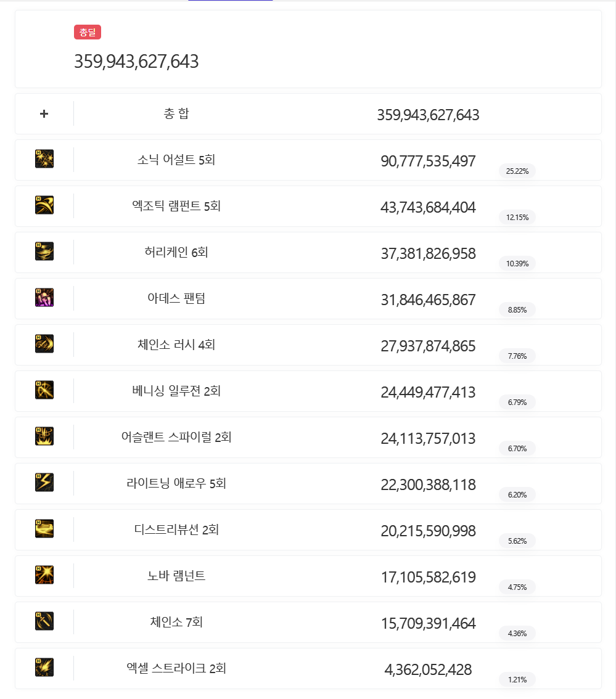Click the 아데스 팬텀 skill icon
The image size is (616, 699).
pyautogui.click(x=44, y=298)
